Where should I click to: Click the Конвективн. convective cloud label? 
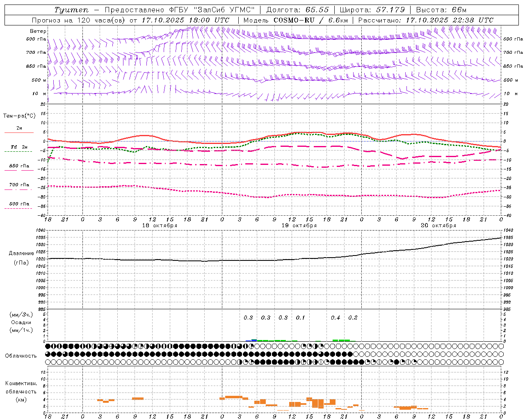[21, 383]
